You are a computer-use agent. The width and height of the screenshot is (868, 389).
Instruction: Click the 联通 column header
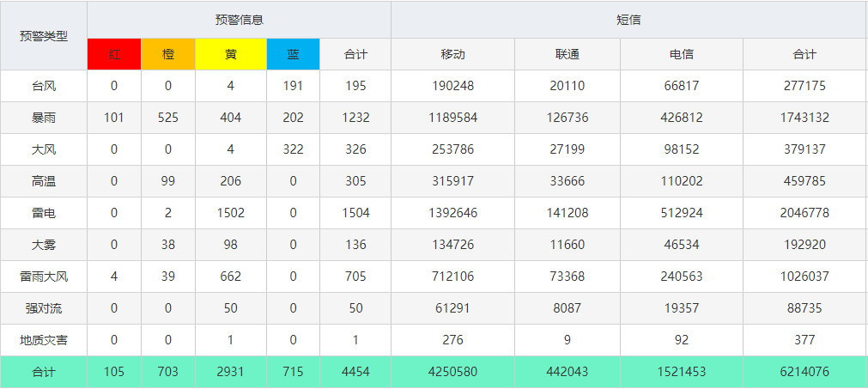point(568,54)
